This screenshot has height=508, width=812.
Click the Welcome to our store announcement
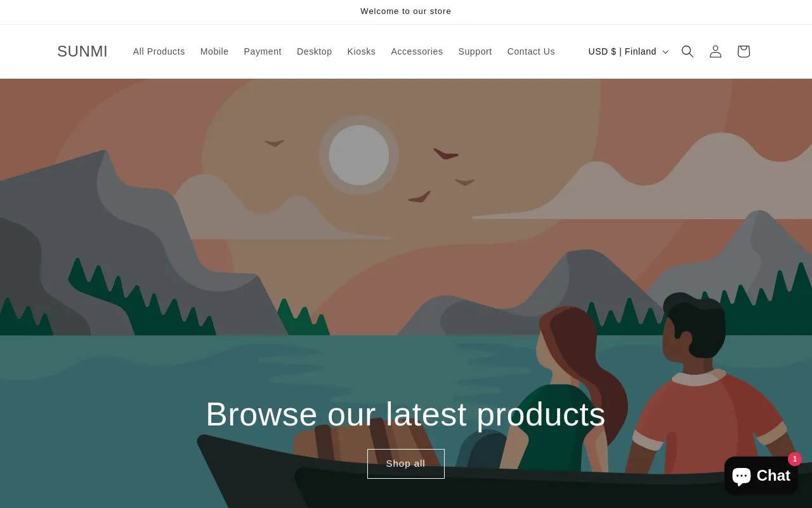tap(406, 11)
